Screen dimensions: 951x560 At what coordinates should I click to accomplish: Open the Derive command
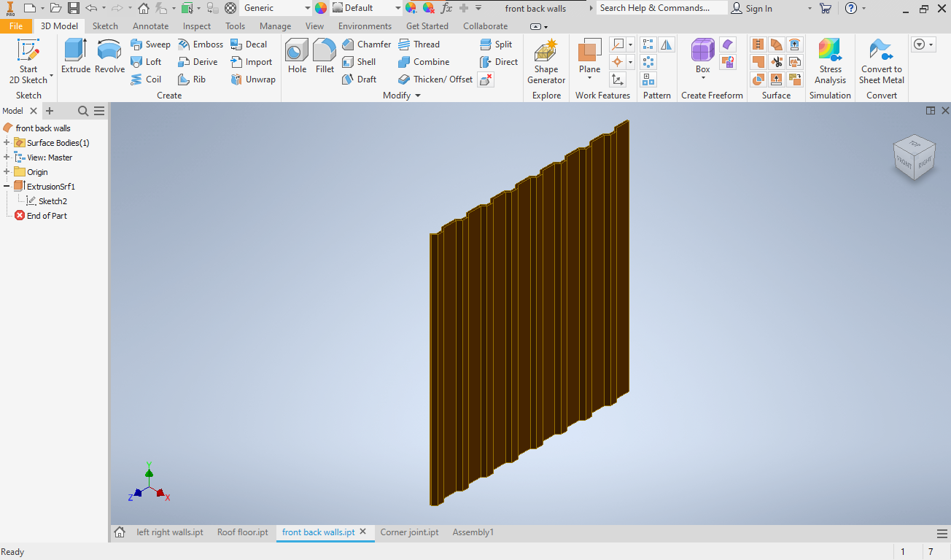(198, 62)
